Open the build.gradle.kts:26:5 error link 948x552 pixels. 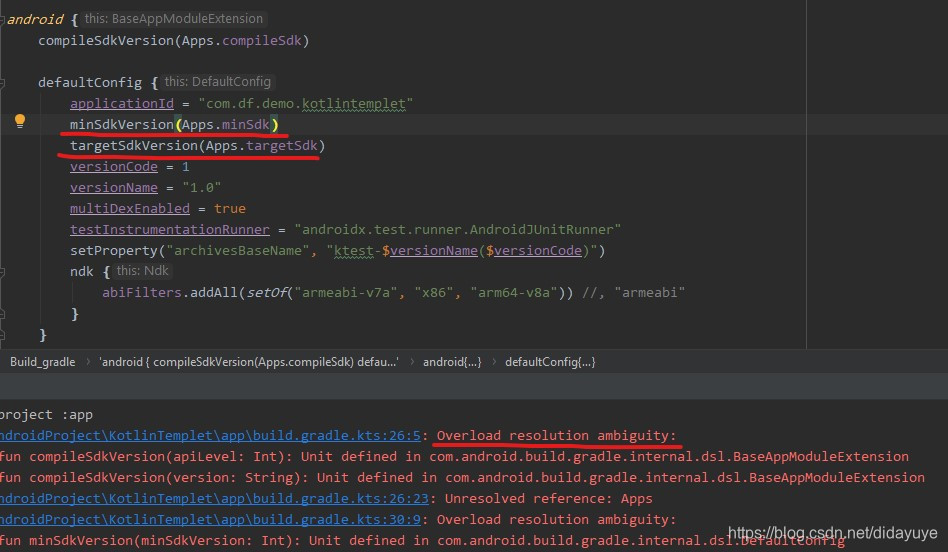point(210,435)
